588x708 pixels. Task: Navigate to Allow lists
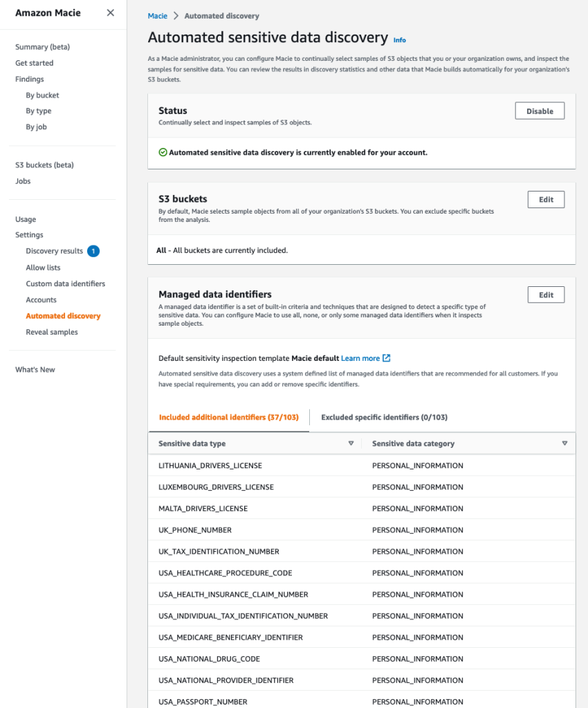tap(44, 268)
